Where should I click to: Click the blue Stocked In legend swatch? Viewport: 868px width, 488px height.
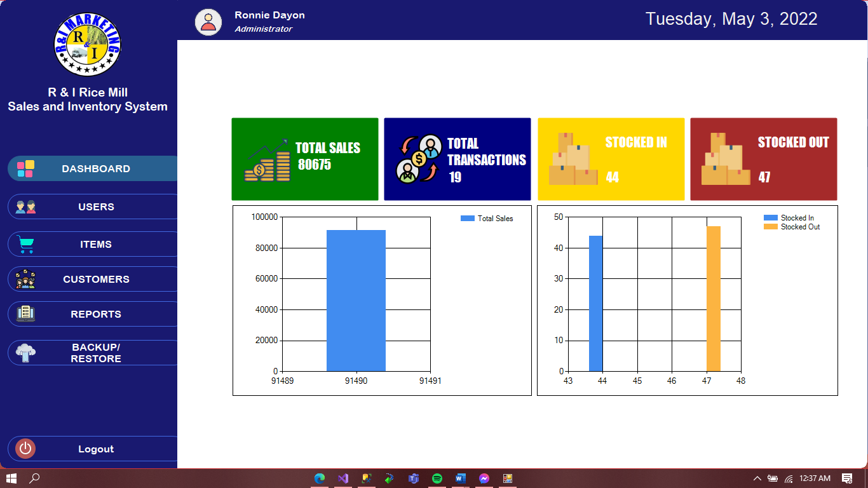pyautogui.click(x=771, y=218)
